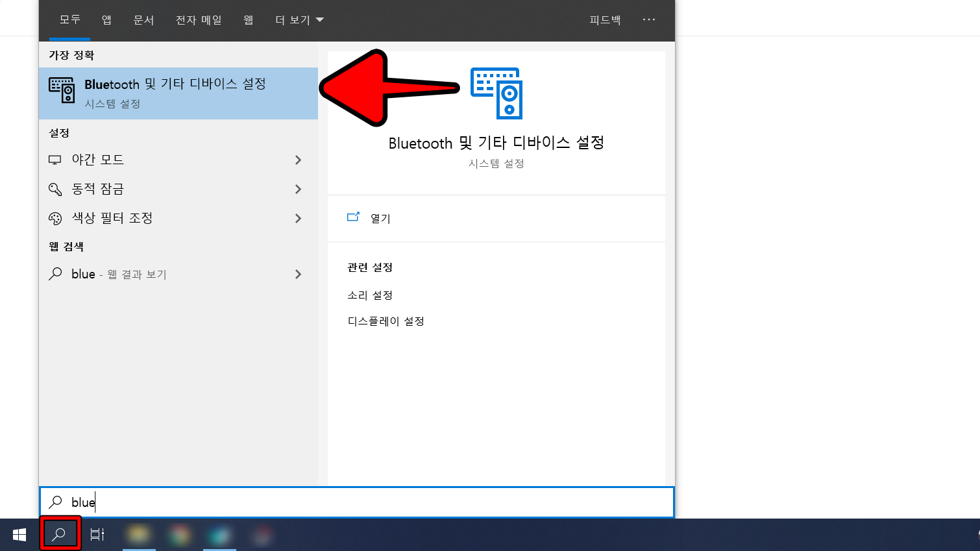Click the taskbar search icon
Screen dimensions: 980x551
[59, 534]
